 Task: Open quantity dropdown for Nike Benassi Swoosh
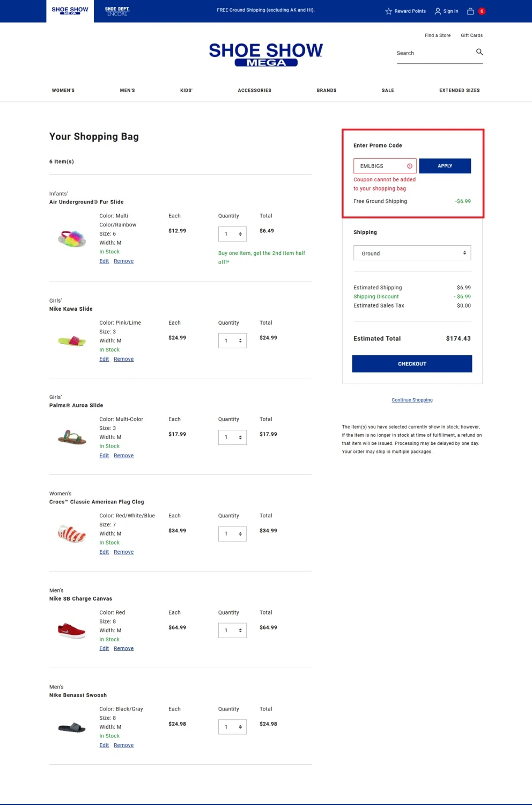tap(232, 727)
